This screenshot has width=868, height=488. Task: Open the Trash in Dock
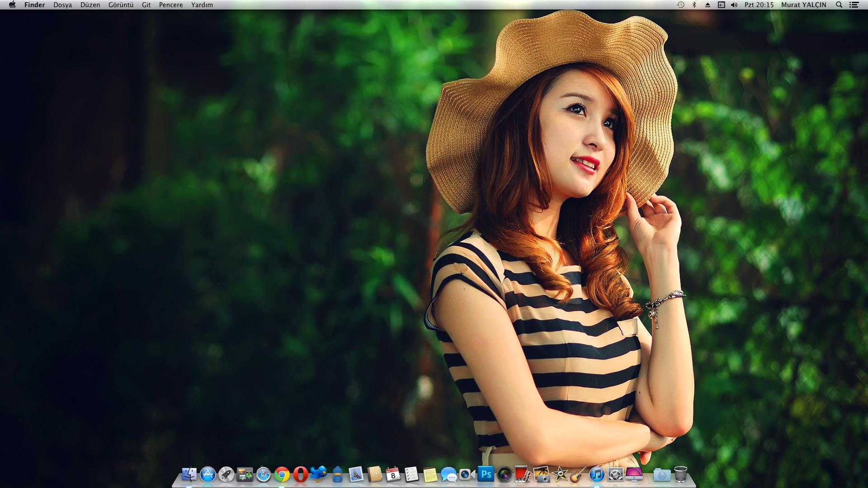680,474
